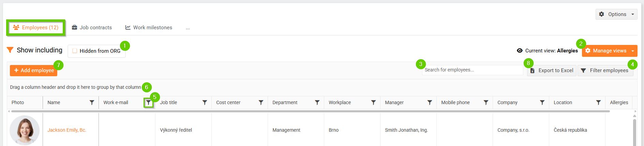Select the Employees (12) tab
Screen dimensions: 644x146
pyautogui.click(x=35, y=28)
